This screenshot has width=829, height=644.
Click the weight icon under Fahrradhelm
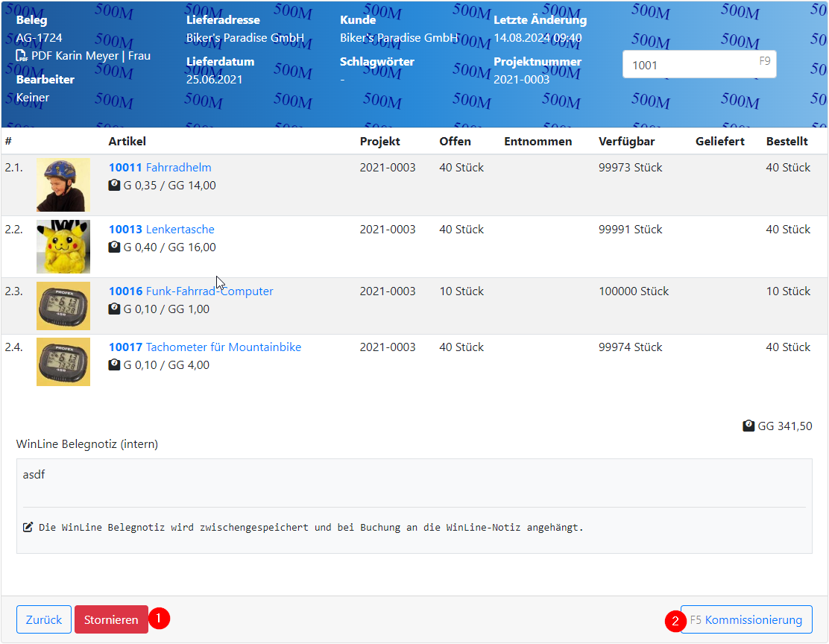[114, 186]
